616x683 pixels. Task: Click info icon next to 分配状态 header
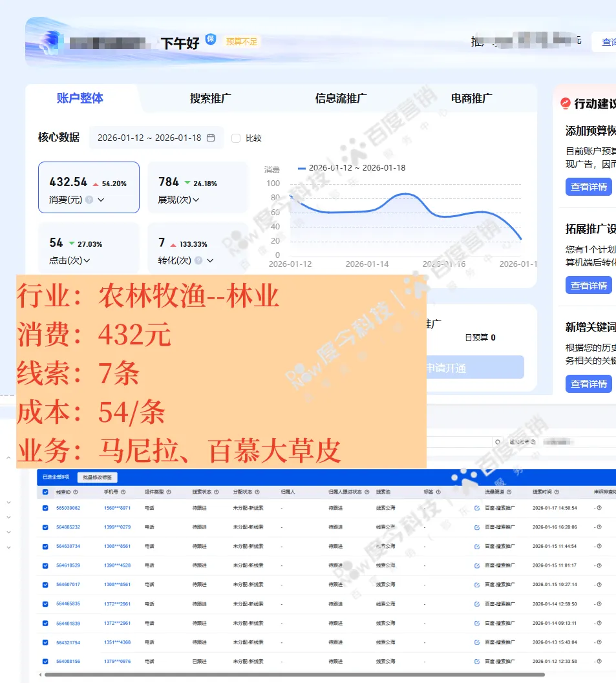[257, 492]
